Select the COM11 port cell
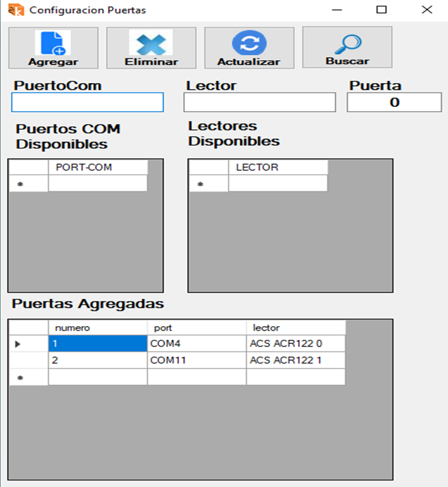 196,360
